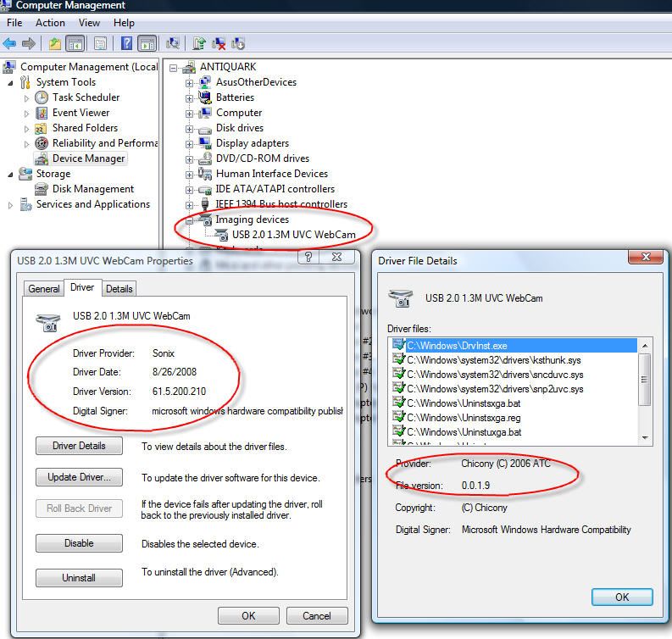Expand Services and Applications node
Screen dimensions: 672x639
[10, 205]
